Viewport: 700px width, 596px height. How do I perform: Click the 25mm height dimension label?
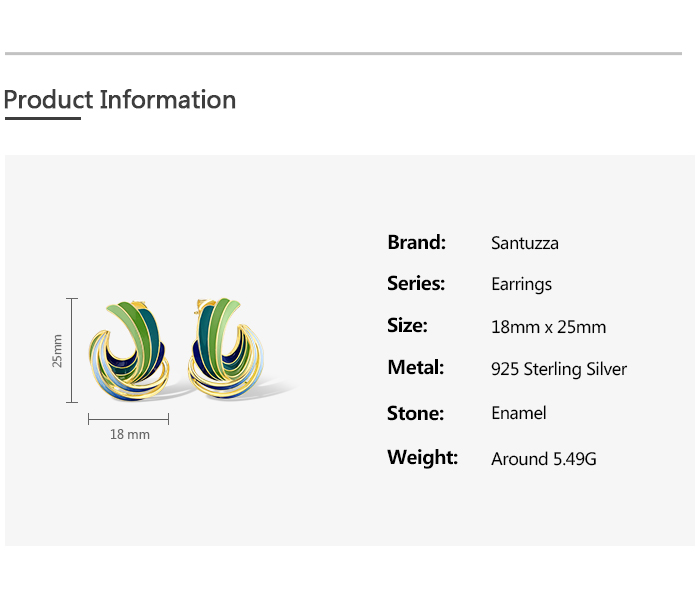(x=57, y=350)
